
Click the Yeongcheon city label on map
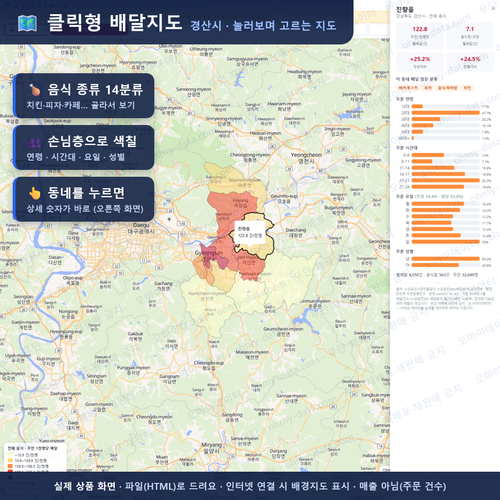coord(306,158)
